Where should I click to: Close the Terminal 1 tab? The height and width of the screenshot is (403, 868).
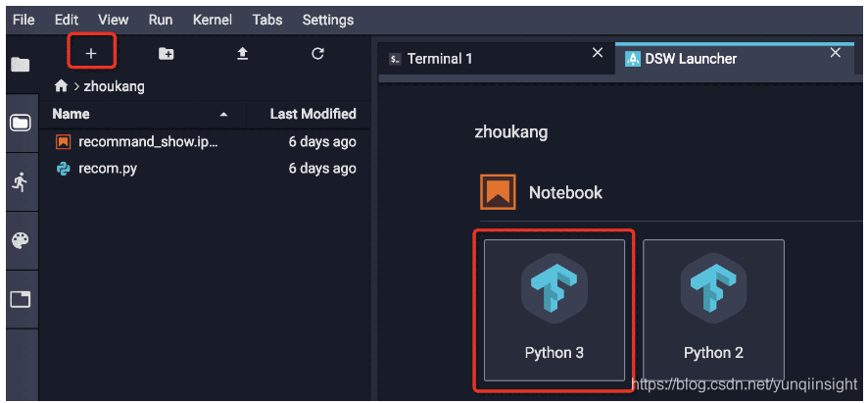[x=598, y=53]
